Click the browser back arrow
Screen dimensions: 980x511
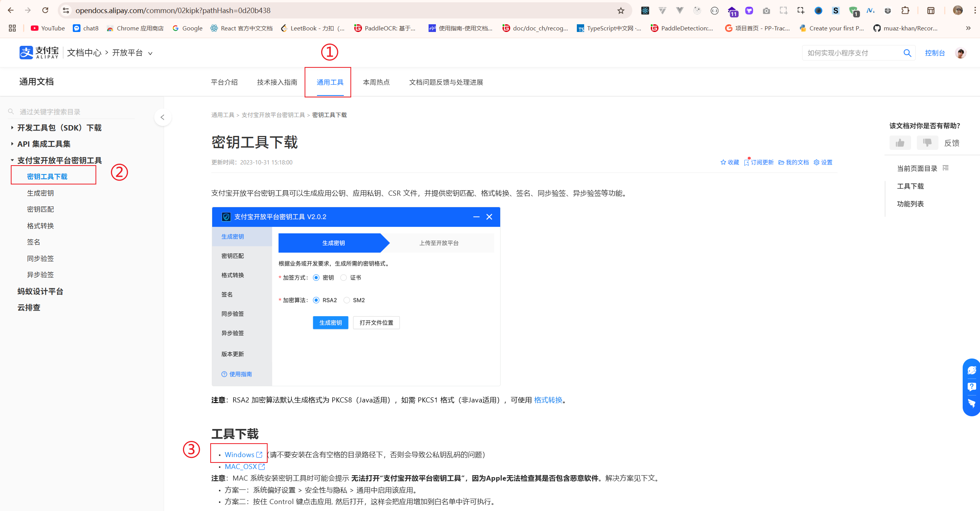point(10,10)
